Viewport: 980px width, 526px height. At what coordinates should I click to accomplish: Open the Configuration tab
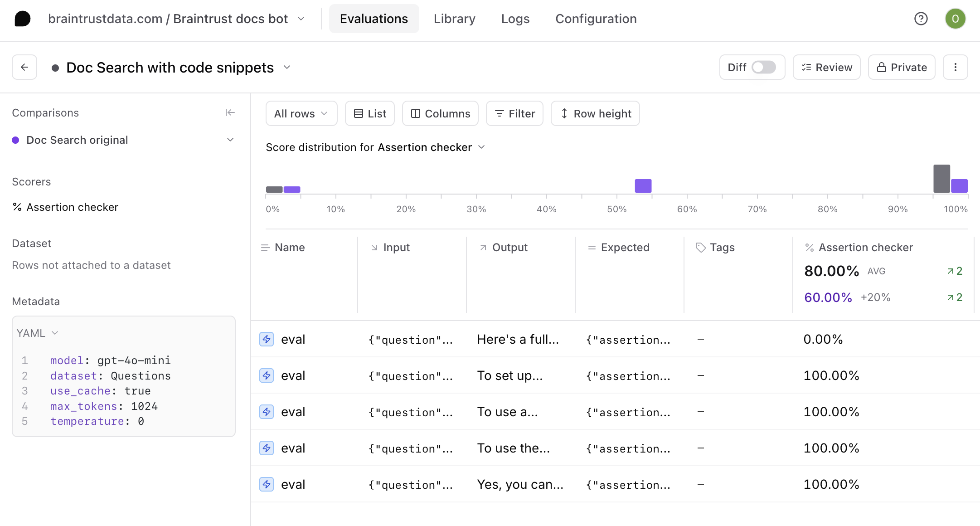point(596,19)
